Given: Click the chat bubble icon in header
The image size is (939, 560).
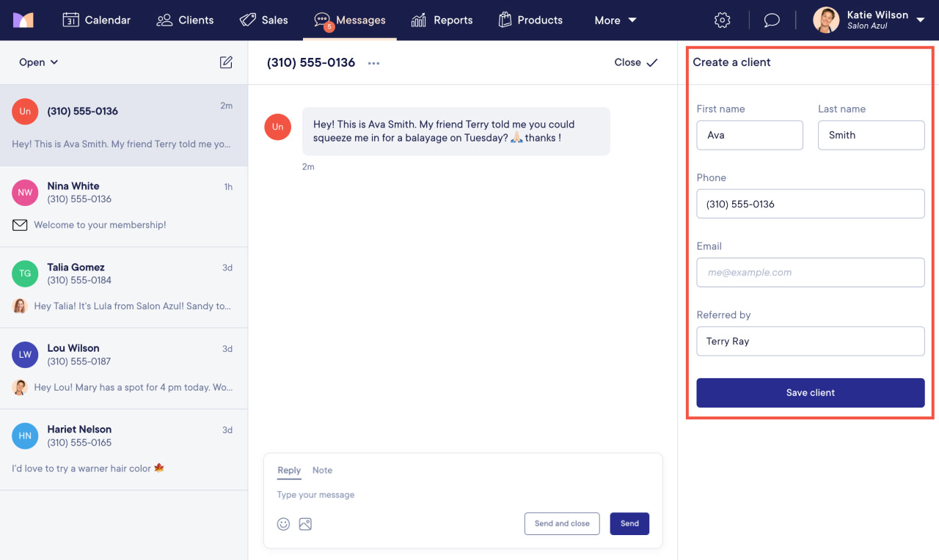Looking at the screenshot, I should (x=772, y=21).
